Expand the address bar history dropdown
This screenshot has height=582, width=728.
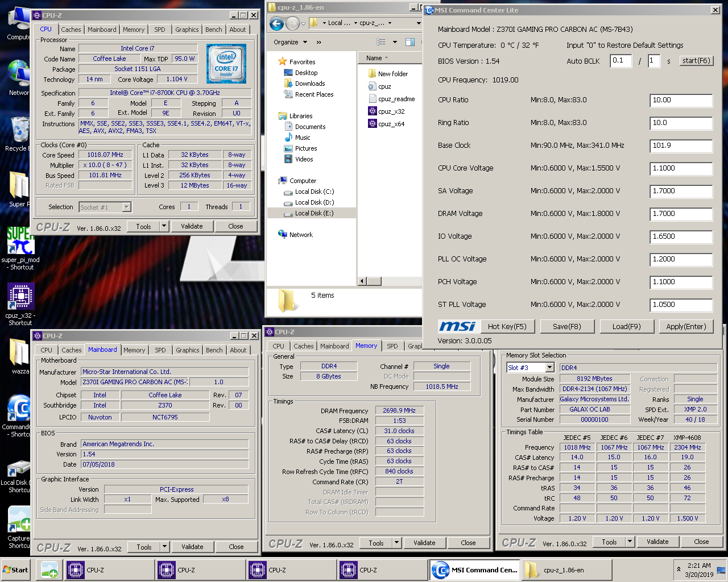point(419,23)
